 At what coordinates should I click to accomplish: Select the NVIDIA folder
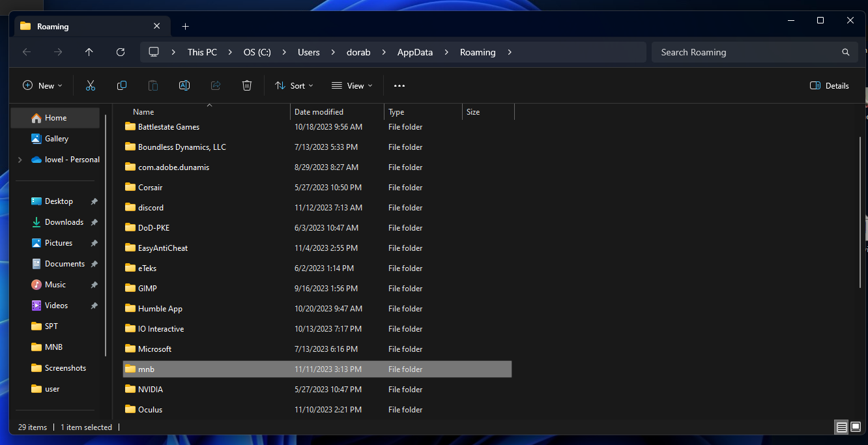point(317,390)
